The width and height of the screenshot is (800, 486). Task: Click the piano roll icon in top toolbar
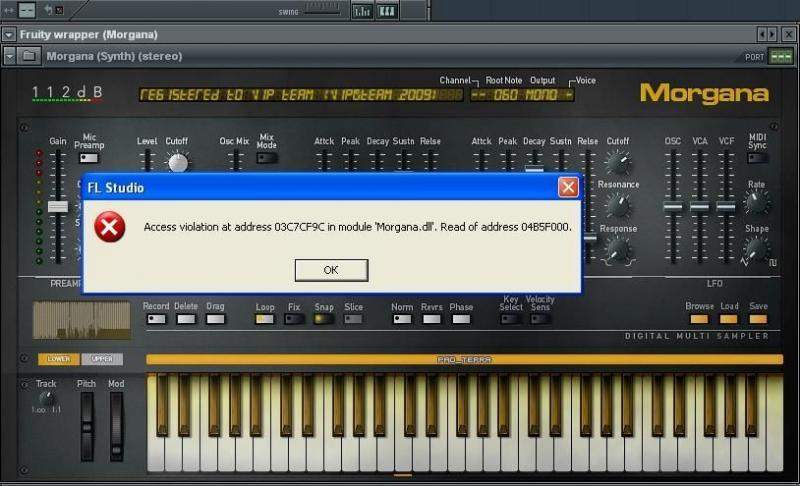(x=387, y=11)
